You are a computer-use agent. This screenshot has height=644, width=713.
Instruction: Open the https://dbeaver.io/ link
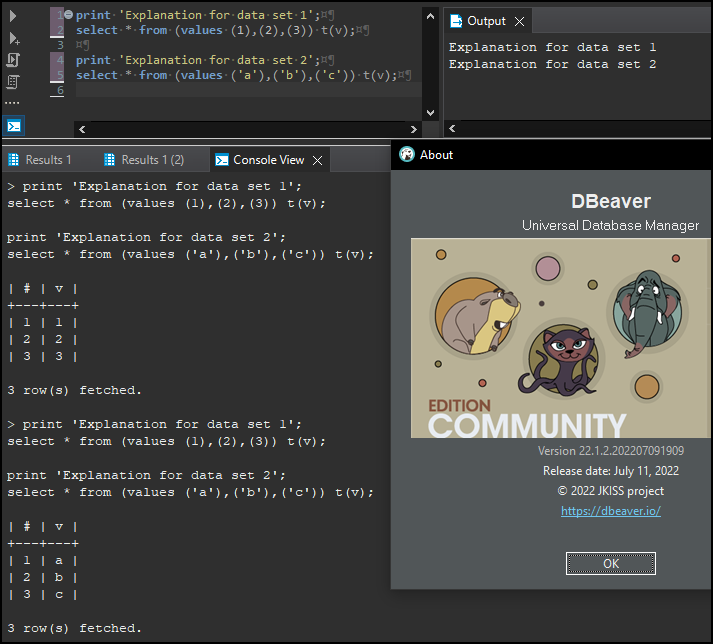point(611,511)
